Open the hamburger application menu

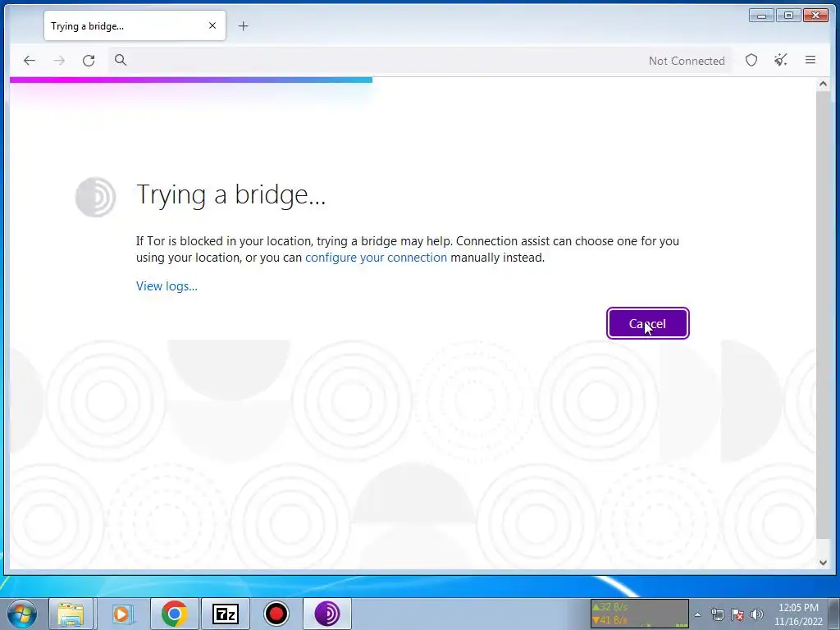[x=810, y=60]
